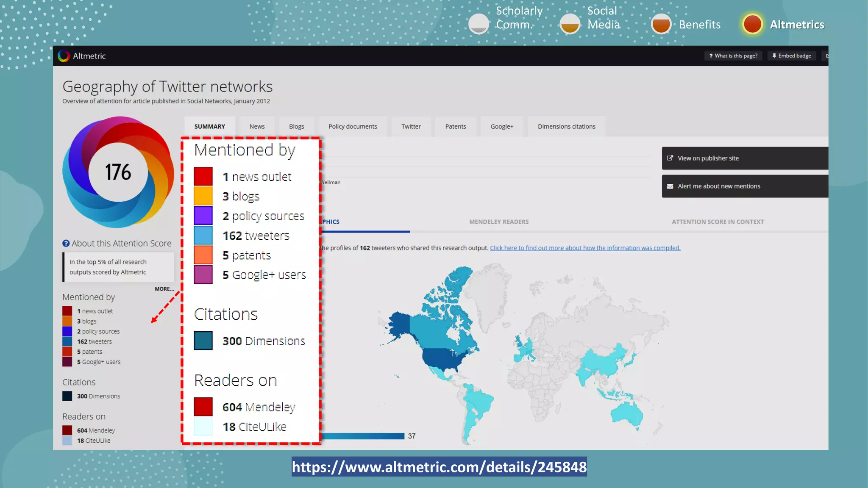Click "300 Dimensions" in sidebar list
The height and width of the screenshot is (488, 868).
tap(98, 396)
